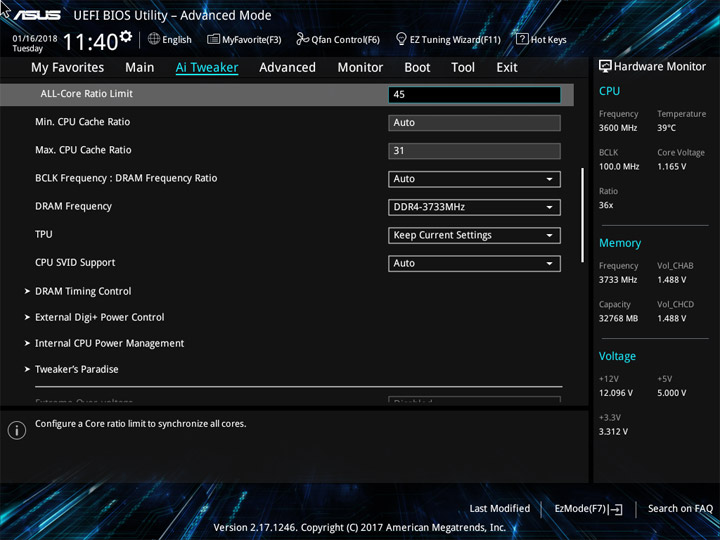The height and width of the screenshot is (540, 720).
Task: Click the Min. CPU Cache Ratio field
Action: (474, 123)
